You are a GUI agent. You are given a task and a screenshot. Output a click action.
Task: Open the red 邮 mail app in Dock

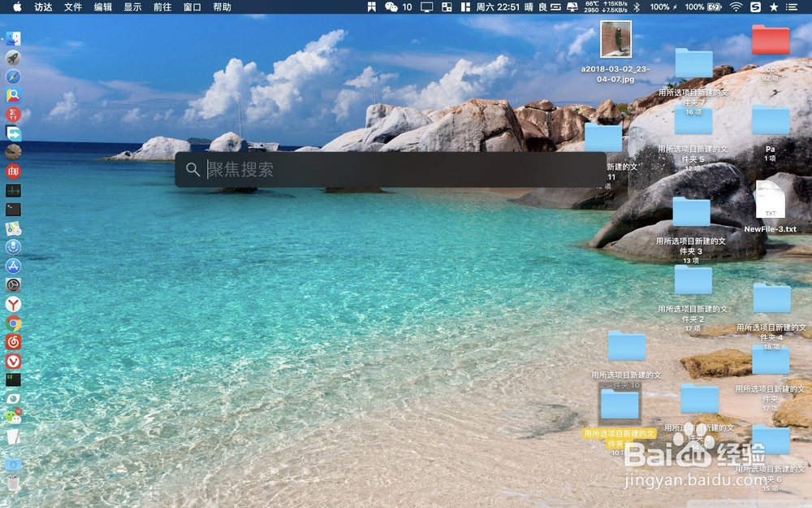tap(14, 171)
